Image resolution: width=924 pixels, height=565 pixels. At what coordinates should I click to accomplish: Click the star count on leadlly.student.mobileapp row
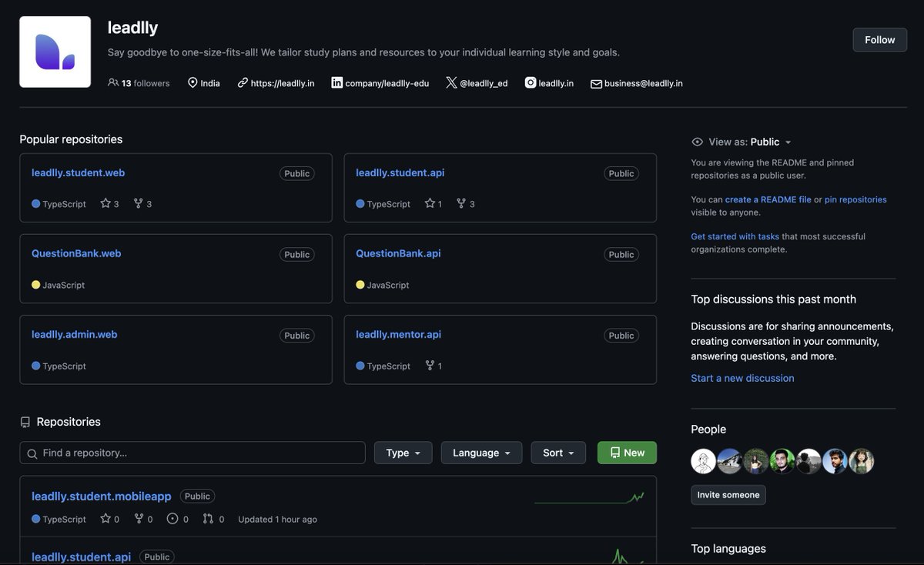(x=117, y=520)
